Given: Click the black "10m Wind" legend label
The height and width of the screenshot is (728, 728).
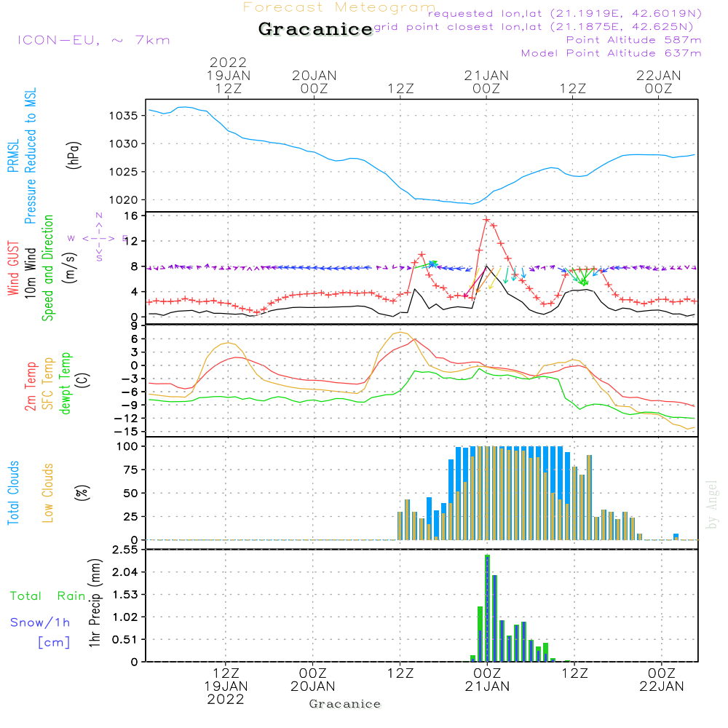Looking at the screenshot, I should click(x=30, y=273).
